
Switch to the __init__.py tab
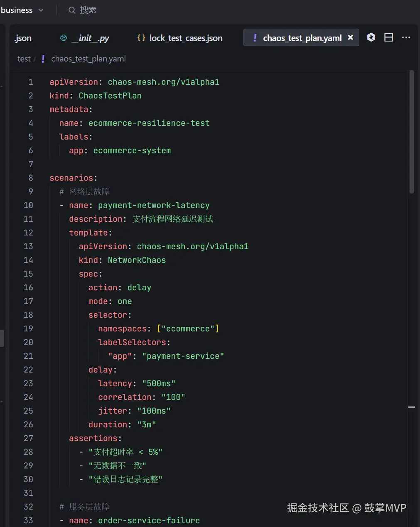pos(90,38)
